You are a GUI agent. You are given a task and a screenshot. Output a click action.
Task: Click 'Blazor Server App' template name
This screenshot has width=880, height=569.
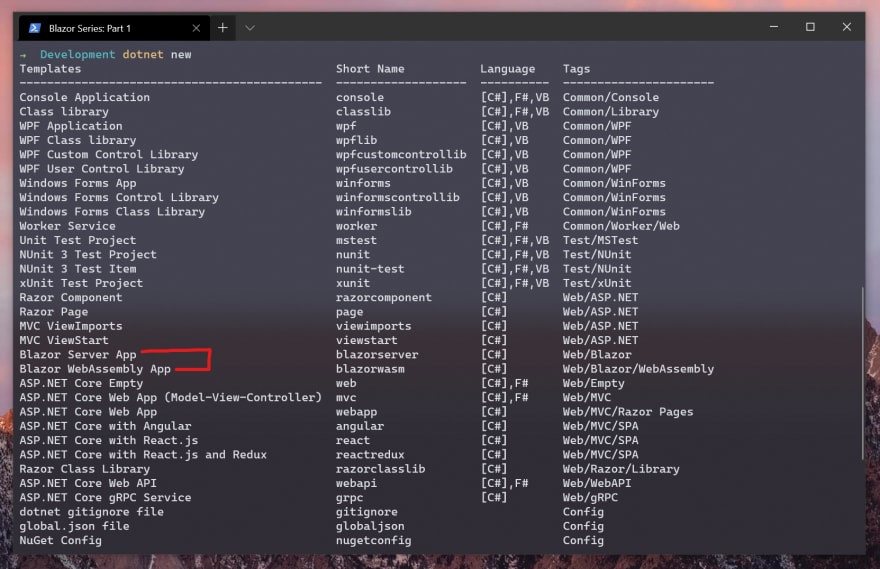[78, 355]
